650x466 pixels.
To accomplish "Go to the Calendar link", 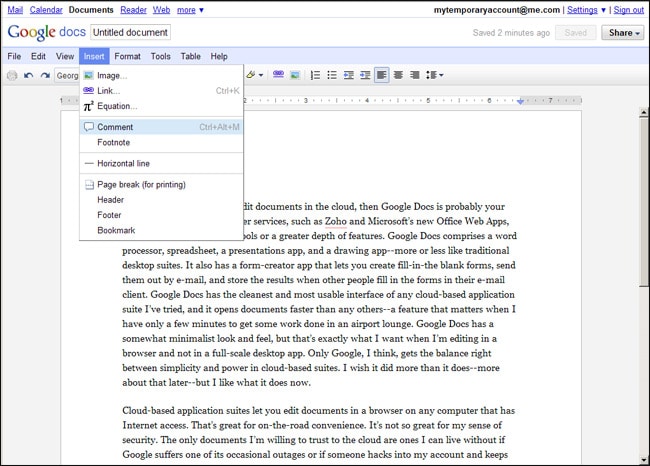I will pyautogui.click(x=46, y=10).
